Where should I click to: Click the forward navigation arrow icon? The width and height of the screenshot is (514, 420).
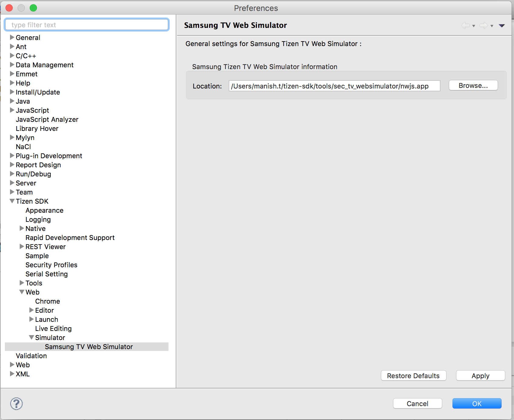coord(484,25)
